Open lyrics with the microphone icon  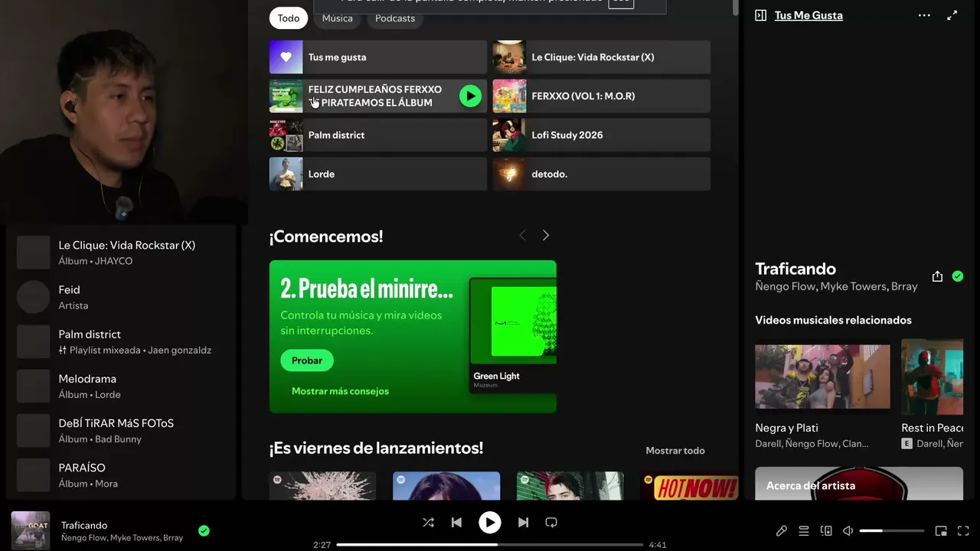point(782,531)
